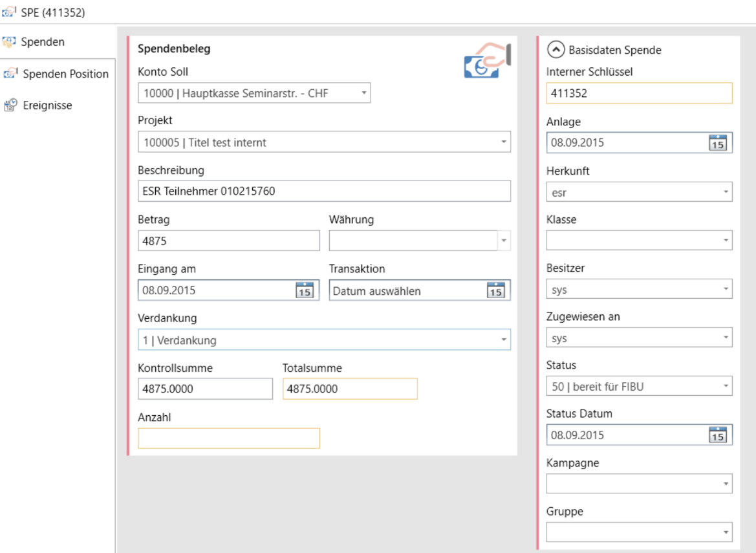756x553 pixels.
Task: Click the Betrag amount field
Action: click(228, 241)
